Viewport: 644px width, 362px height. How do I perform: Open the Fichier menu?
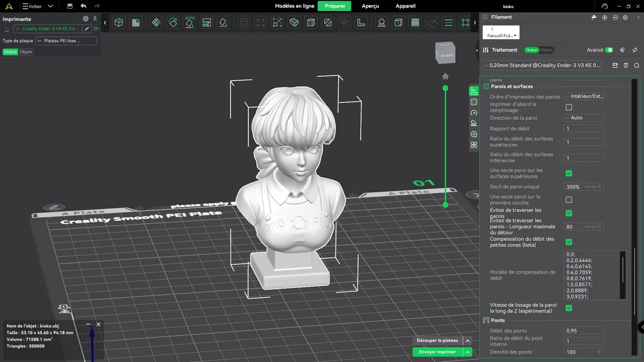pyautogui.click(x=32, y=6)
